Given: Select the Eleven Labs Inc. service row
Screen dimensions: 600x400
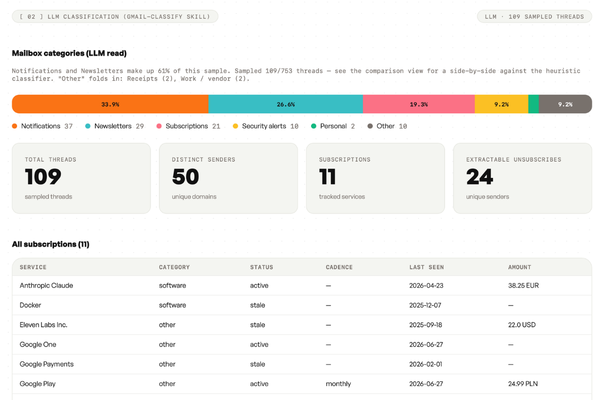Looking at the screenshot, I should (302, 325).
